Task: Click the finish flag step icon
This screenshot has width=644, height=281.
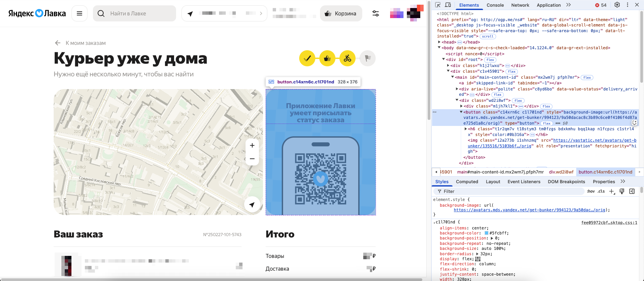Action: click(368, 58)
